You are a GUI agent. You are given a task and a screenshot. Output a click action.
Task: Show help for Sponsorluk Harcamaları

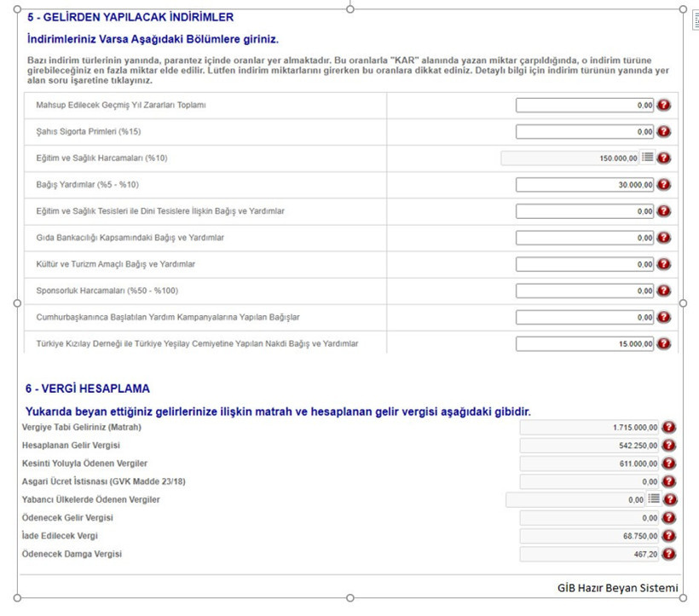tap(664, 291)
